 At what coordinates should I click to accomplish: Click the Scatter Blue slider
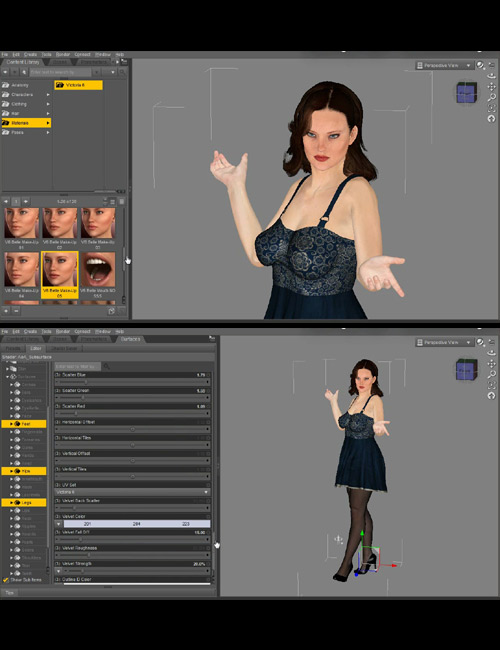[x=133, y=382]
